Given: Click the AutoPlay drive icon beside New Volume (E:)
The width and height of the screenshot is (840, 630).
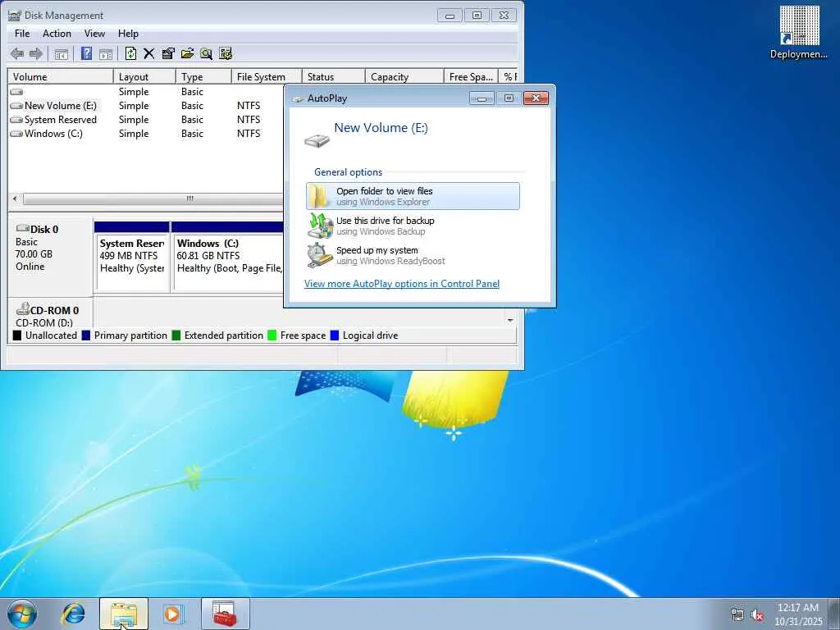Looking at the screenshot, I should coord(317,140).
